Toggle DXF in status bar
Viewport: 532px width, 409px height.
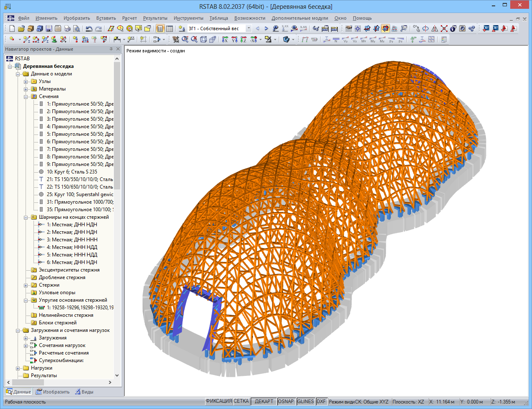(x=321, y=401)
